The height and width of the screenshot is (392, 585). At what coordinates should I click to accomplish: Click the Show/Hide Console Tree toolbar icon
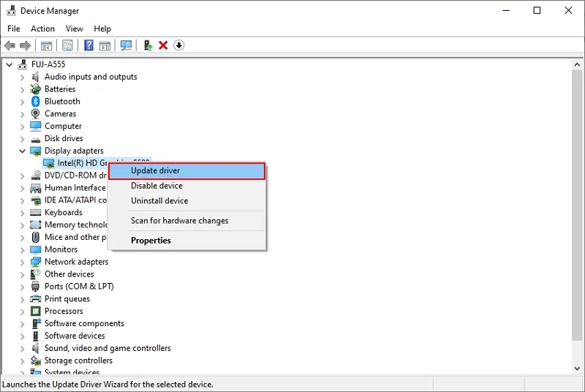point(46,46)
